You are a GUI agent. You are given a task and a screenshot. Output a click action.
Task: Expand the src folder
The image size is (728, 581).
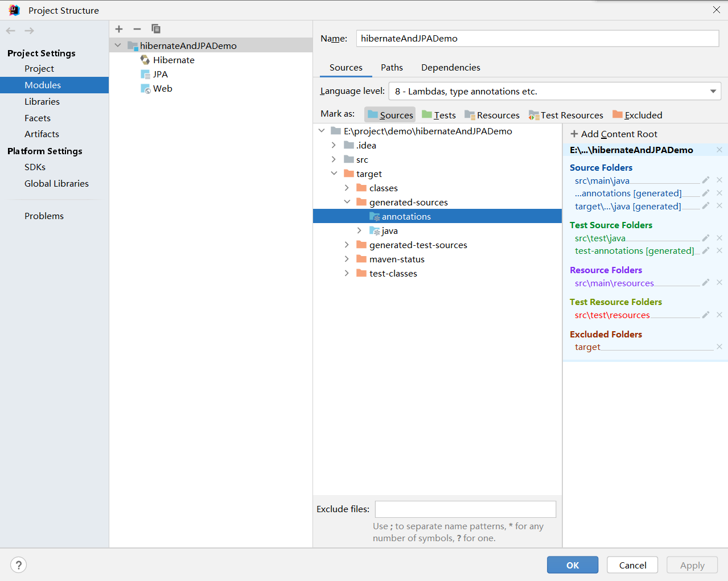pos(334,159)
